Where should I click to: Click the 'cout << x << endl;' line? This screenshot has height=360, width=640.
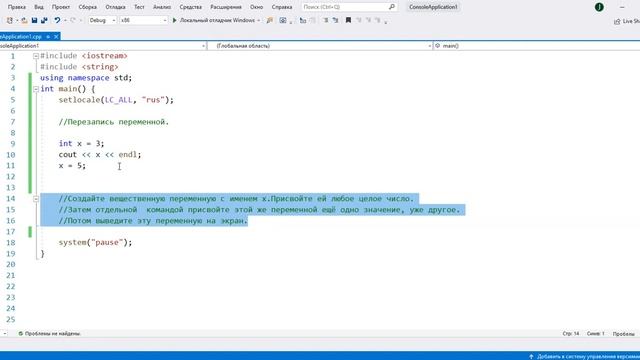pos(100,155)
